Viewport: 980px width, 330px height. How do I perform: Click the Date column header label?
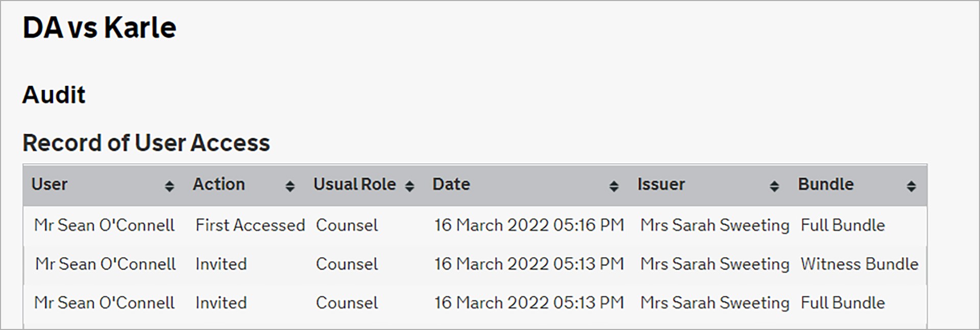(x=451, y=184)
